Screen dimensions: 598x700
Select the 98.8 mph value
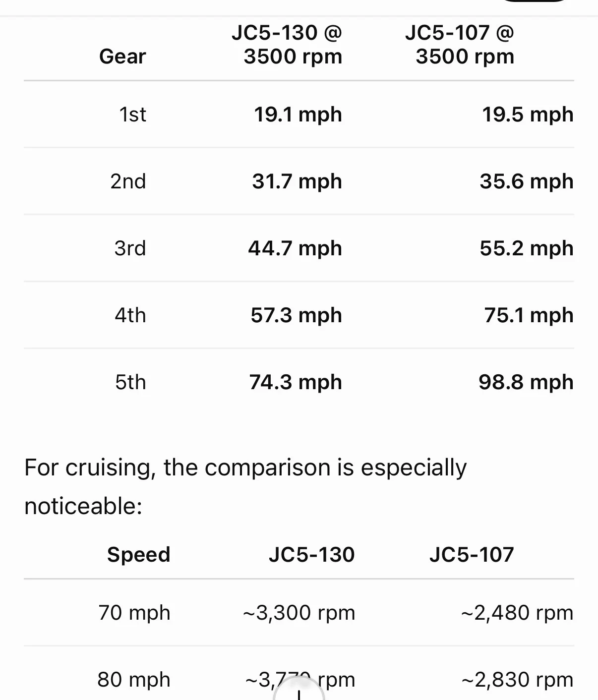tap(526, 382)
